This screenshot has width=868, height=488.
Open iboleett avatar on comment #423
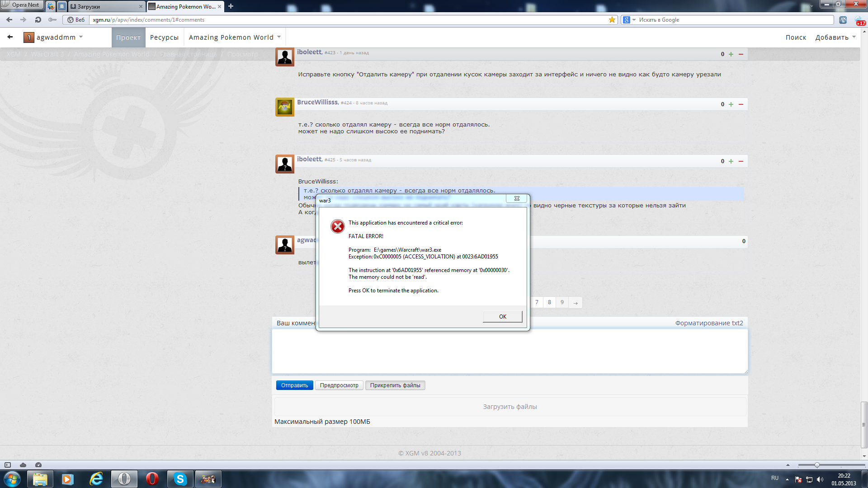pos(285,57)
